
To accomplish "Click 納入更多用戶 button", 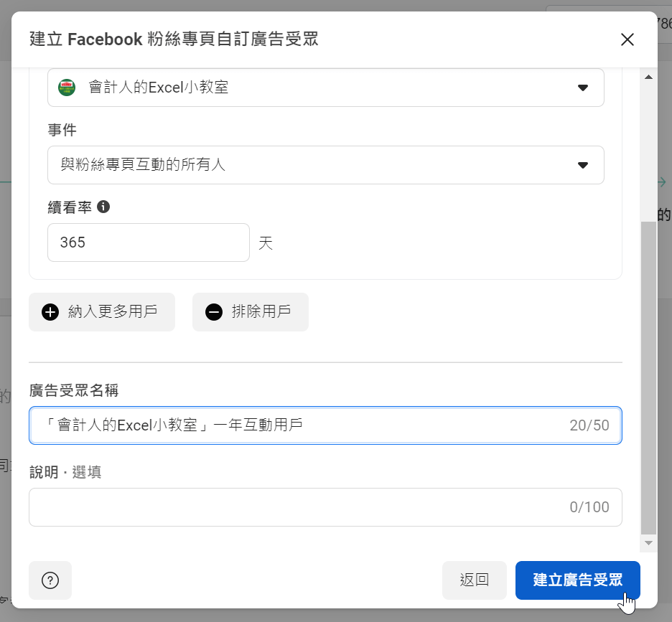I will pos(102,312).
